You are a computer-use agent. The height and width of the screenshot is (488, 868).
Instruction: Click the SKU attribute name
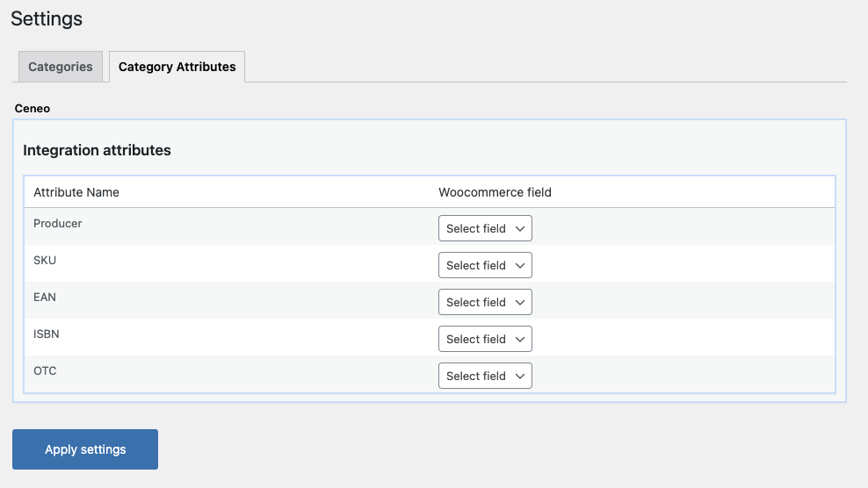click(45, 260)
